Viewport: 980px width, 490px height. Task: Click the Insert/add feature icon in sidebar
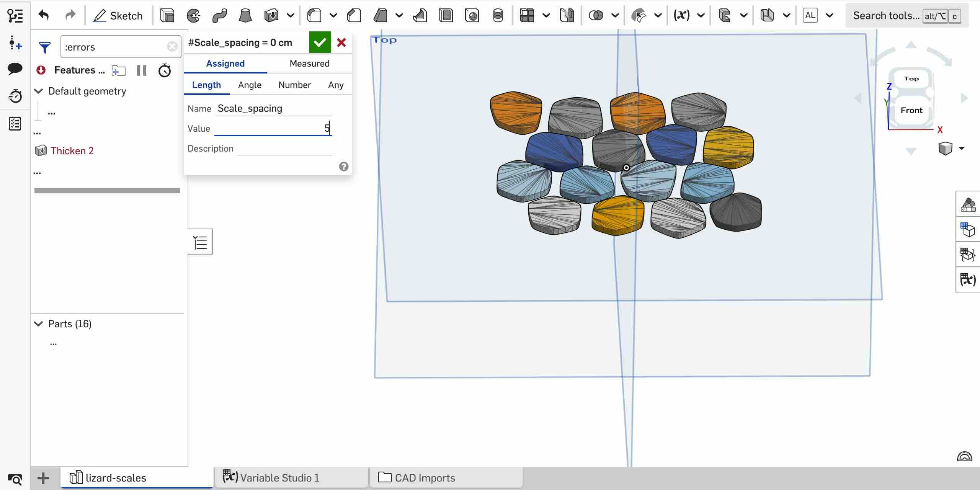[15, 43]
